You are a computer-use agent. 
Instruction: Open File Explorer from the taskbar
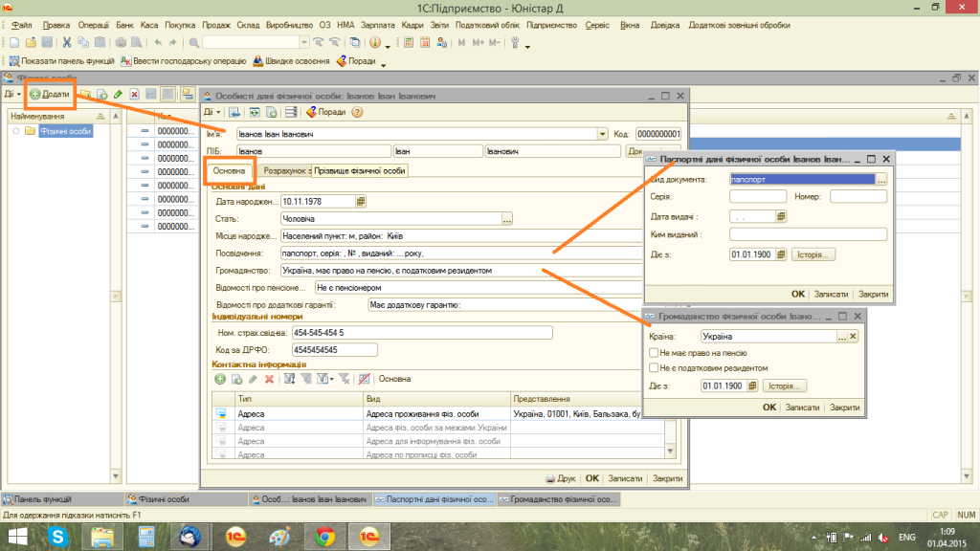click(x=102, y=537)
